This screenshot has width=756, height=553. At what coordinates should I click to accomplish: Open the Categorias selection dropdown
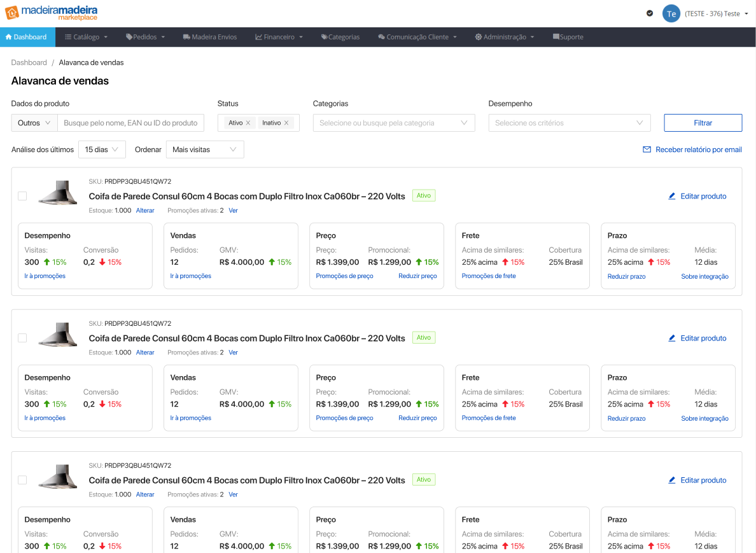pos(393,123)
